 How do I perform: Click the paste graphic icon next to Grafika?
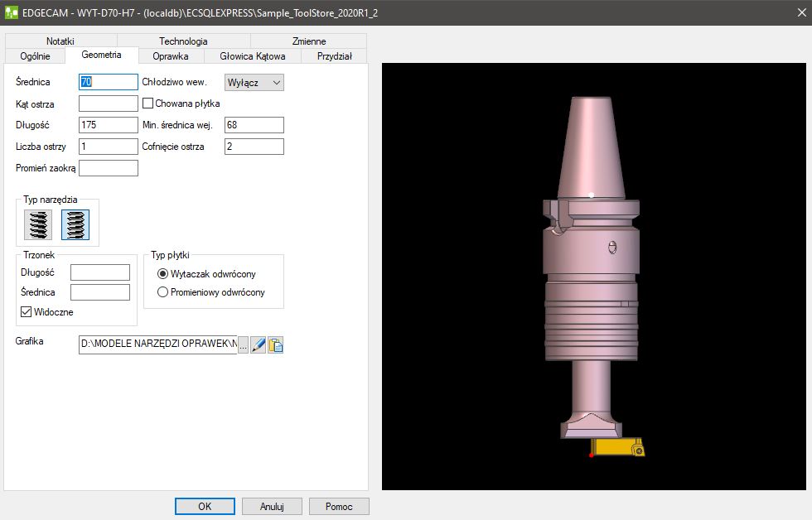(x=275, y=344)
